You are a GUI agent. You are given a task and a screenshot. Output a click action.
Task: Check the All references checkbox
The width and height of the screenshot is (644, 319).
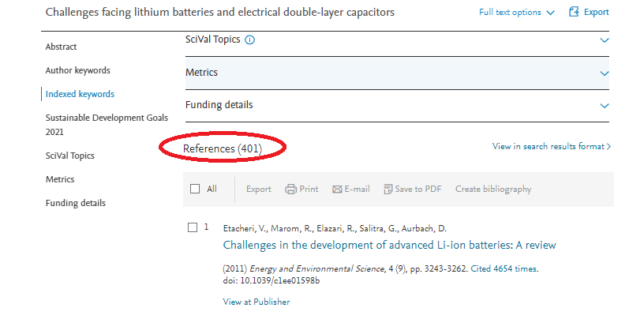point(195,189)
